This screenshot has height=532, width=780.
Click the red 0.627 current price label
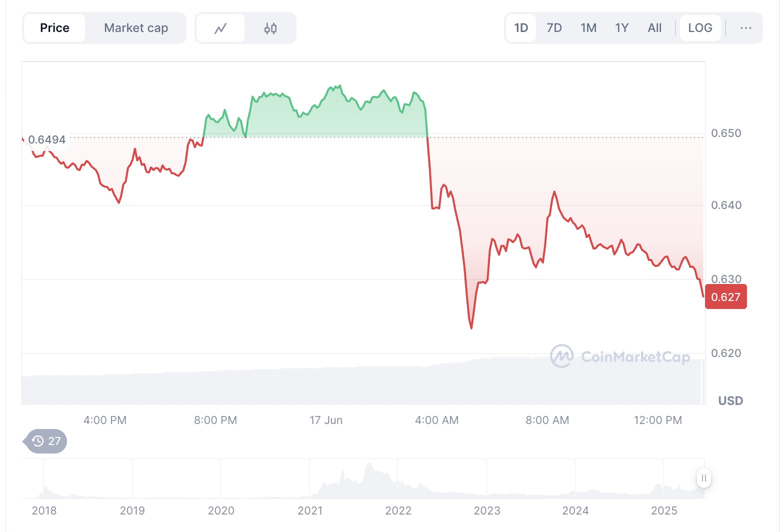[x=725, y=297]
